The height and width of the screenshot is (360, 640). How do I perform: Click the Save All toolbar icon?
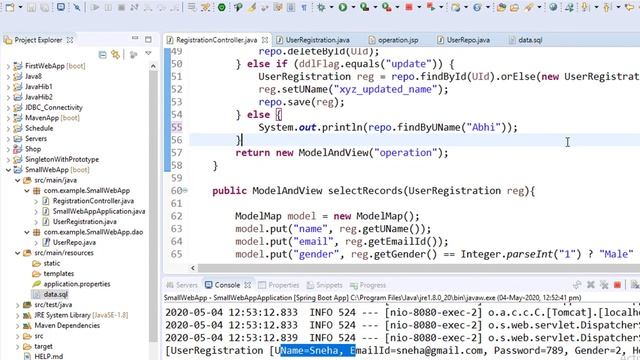click(x=44, y=7)
